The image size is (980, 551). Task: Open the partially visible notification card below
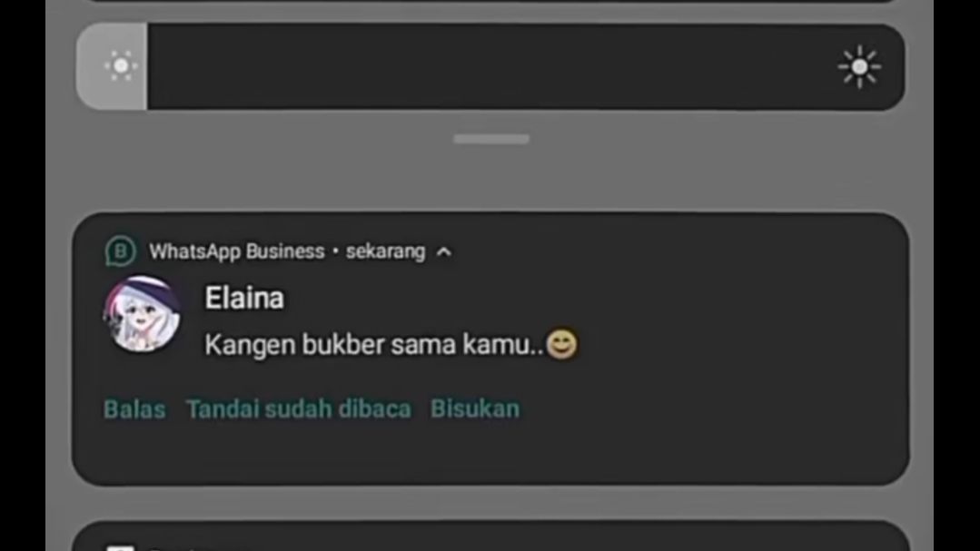pyautogui.click(x=490, y=536)
